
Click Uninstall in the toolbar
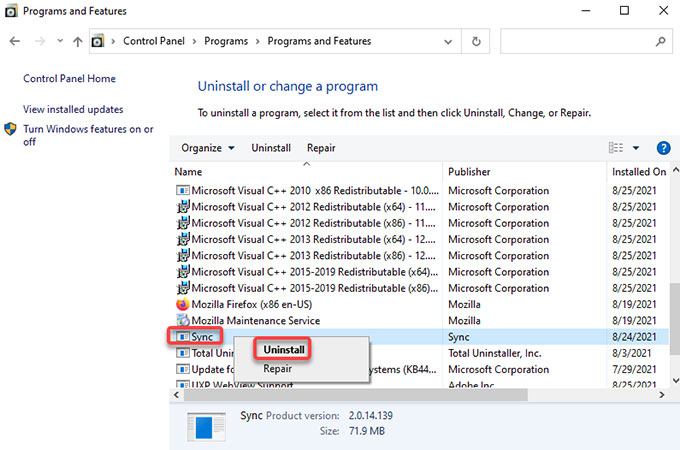click(271, 148)
